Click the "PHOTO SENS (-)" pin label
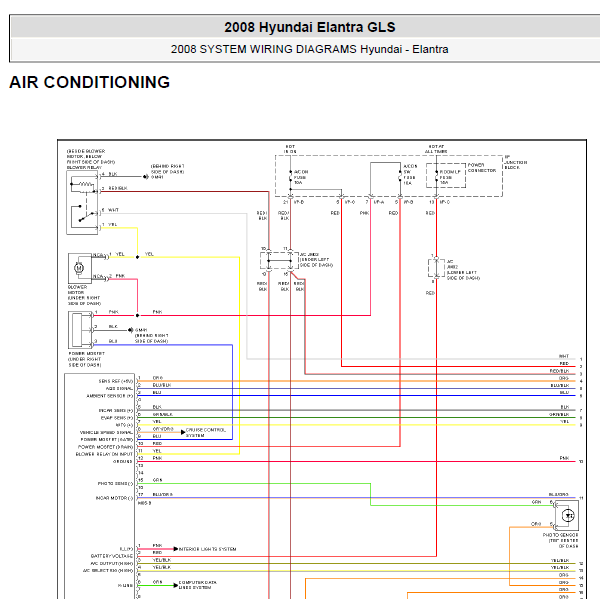The width and height of the screenshot is (600, 599). pyautogui.click(x=116, y=483)
